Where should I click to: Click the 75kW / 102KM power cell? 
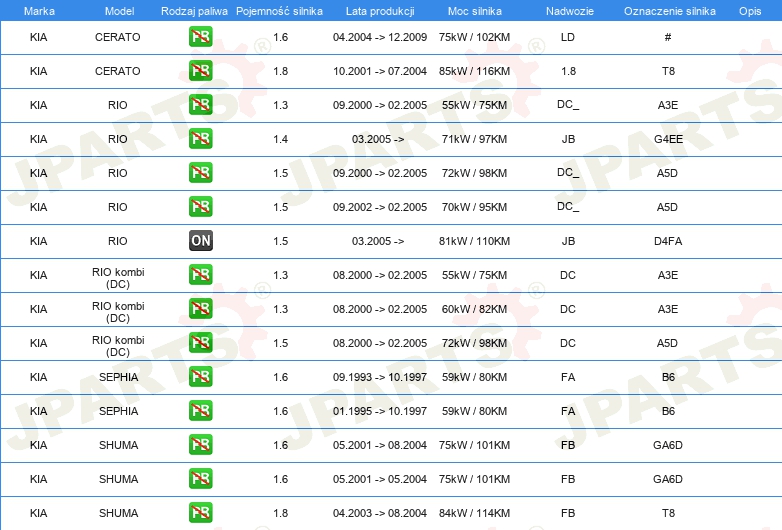(474, 37)
